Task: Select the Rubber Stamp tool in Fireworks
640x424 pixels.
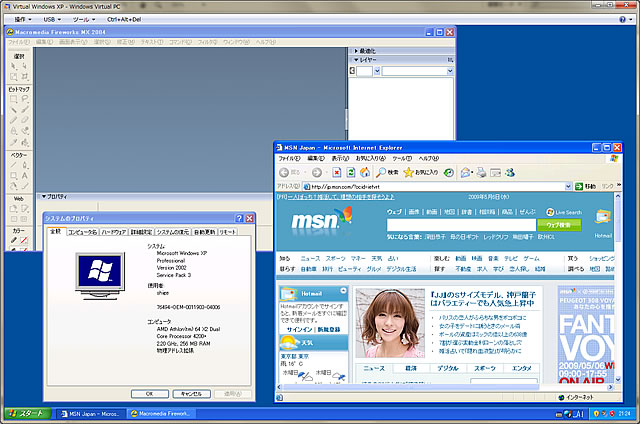Action: click(x=24, y=131)
